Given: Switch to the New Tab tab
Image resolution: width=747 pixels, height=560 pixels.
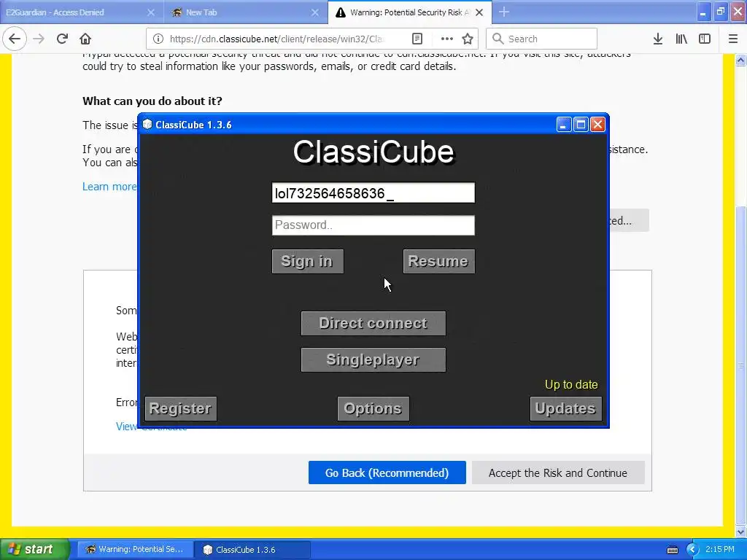Looking at the screenshot, I should tap(246, 12).
